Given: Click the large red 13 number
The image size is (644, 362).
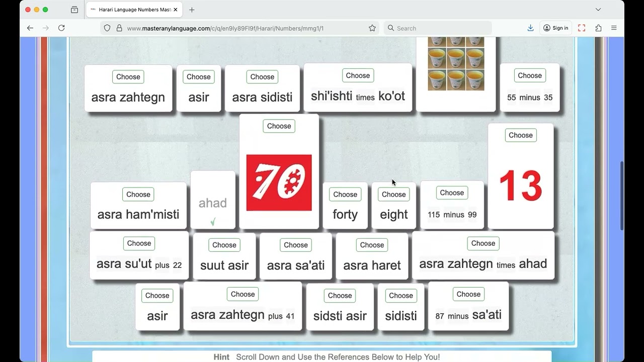Looking at the screenshot, I should 521,186.
